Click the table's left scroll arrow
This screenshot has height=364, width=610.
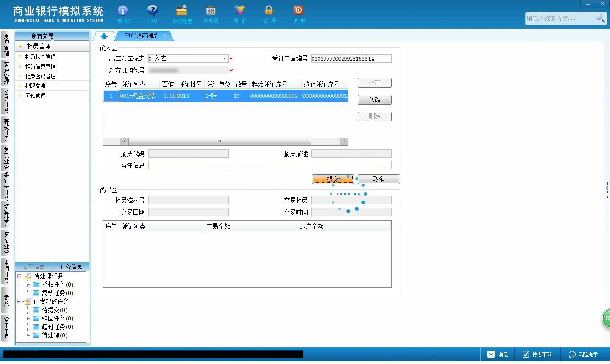(124, 141)
